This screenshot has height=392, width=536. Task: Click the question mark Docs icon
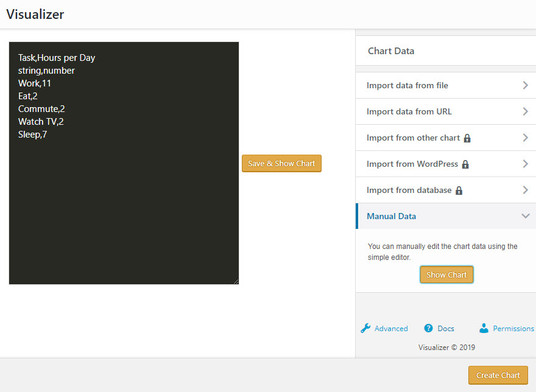429,328
